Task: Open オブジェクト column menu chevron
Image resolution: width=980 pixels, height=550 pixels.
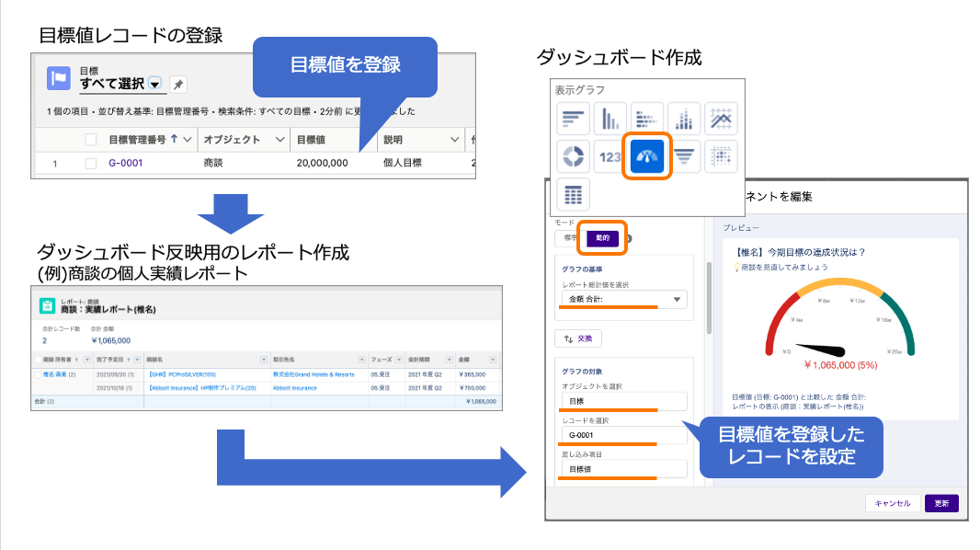Action: click(x=280, y=140)
